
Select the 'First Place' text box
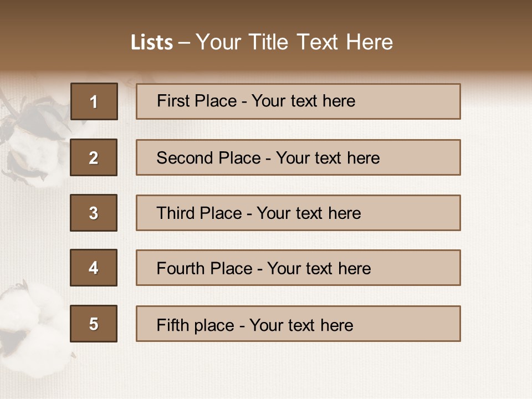click(298, 101)
